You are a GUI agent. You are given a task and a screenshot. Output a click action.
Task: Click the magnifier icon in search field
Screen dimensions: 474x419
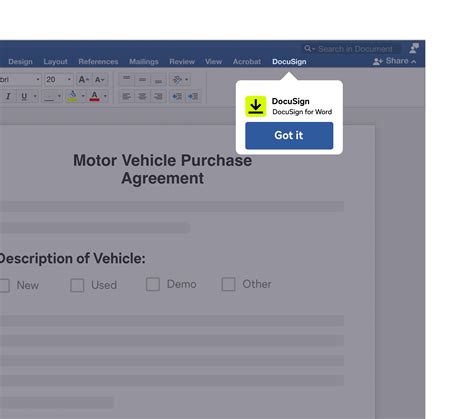pyautogui.click(x=307, y=49)
